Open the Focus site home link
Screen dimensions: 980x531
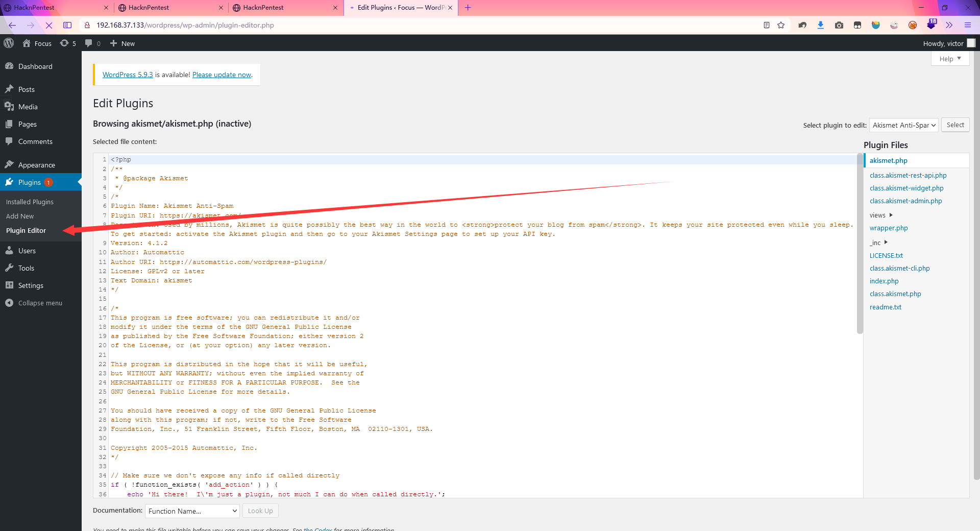point(37,43)
